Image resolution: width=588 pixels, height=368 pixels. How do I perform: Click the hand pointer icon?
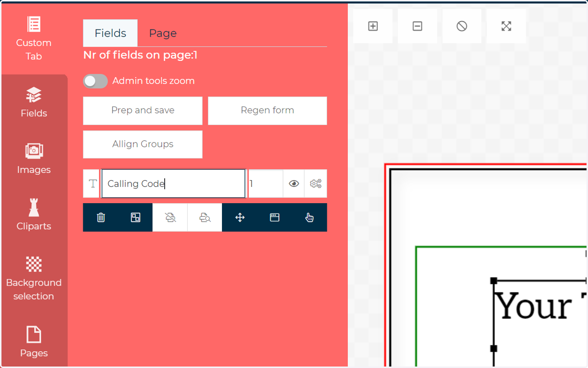pos(309,217)
